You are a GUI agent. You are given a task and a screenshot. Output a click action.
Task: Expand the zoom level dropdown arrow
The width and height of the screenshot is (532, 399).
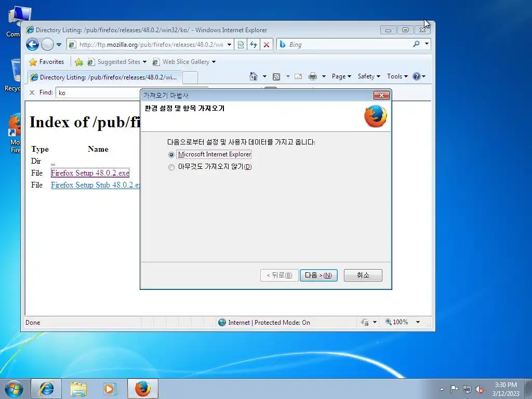pyautogui.click(x=418, y=322)
